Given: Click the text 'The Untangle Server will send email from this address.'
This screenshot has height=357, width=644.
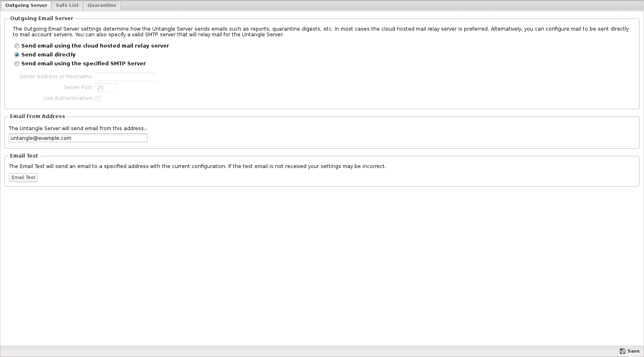Looking at the screenshot, I should pyautogui.click(x=78, y=129).
